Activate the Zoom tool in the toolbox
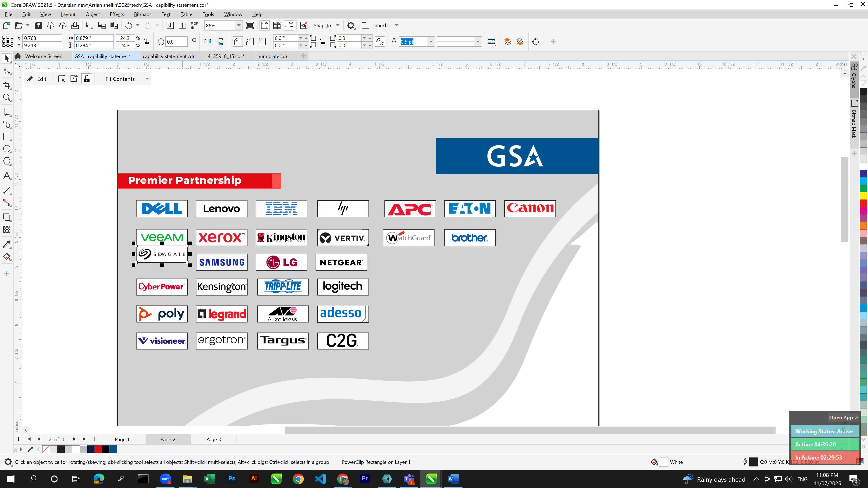This screenshot has width=868, height=488. pos(7,98)
